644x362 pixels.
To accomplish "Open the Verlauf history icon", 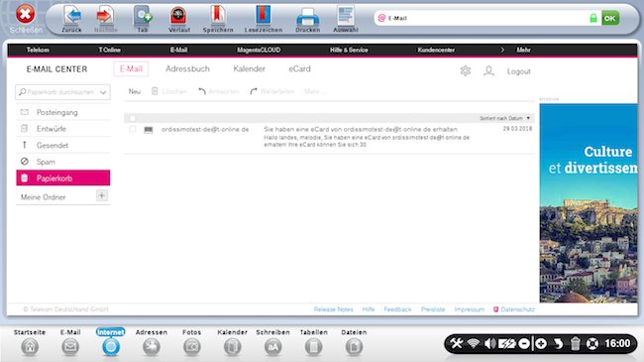I will tap(178, 16).
